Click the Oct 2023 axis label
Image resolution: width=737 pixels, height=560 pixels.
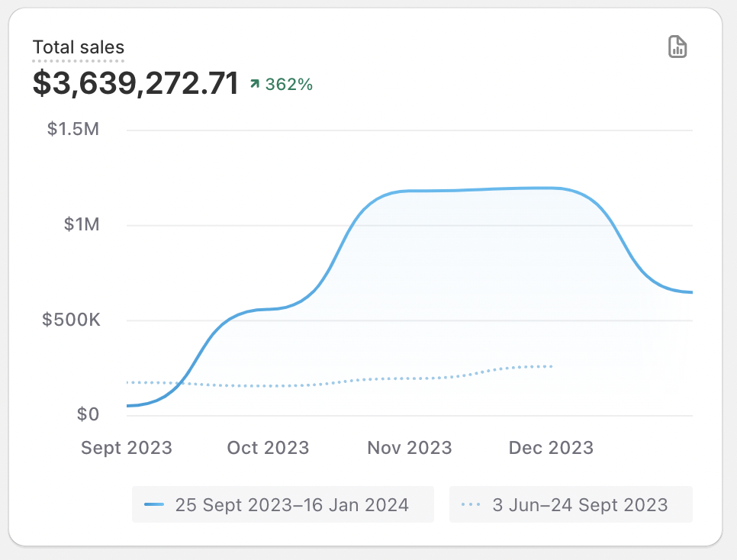[268, 448]
